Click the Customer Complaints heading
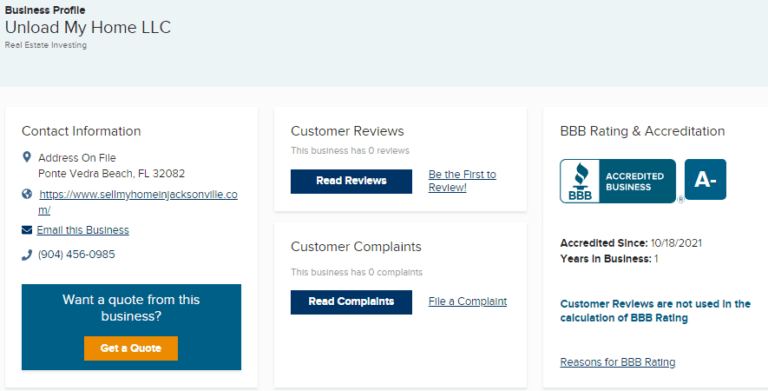This screenshot has width=768, height=391. point(356,246)
